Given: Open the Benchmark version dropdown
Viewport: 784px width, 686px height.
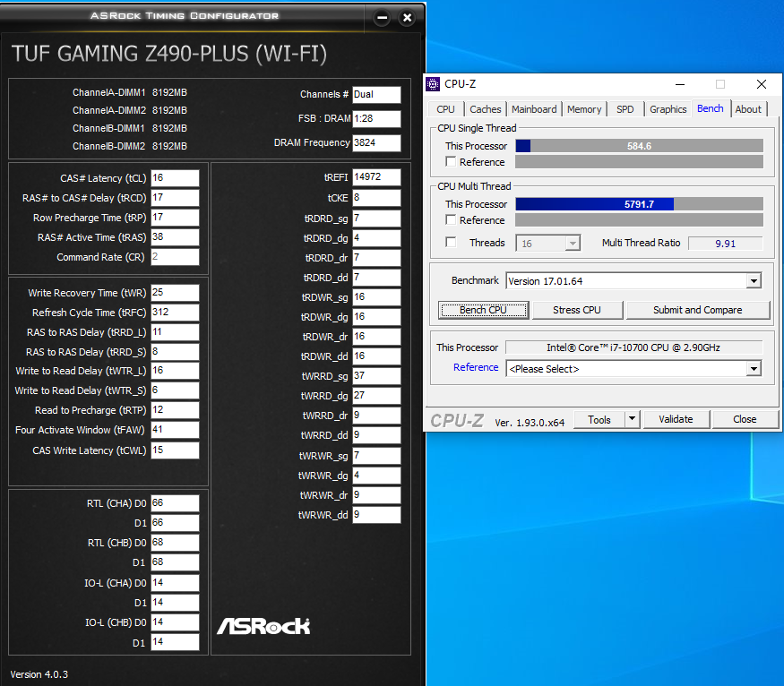Looking at the screenshot, I should 754,281.
